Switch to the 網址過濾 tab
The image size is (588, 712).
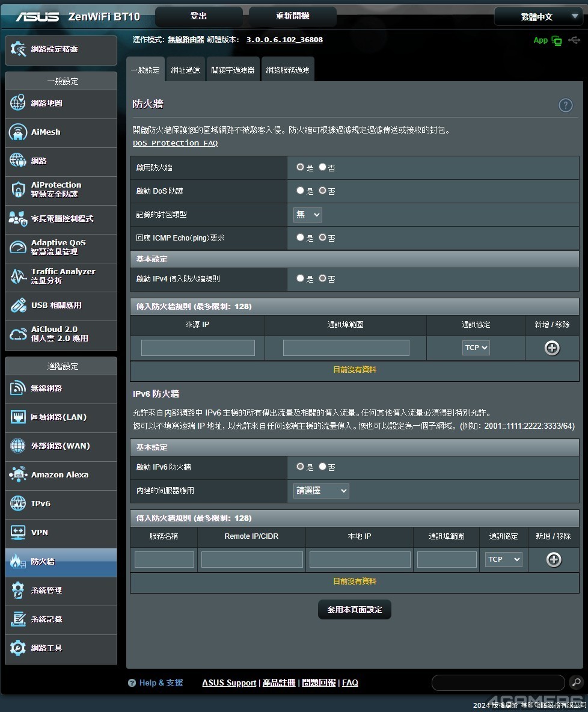185,70
